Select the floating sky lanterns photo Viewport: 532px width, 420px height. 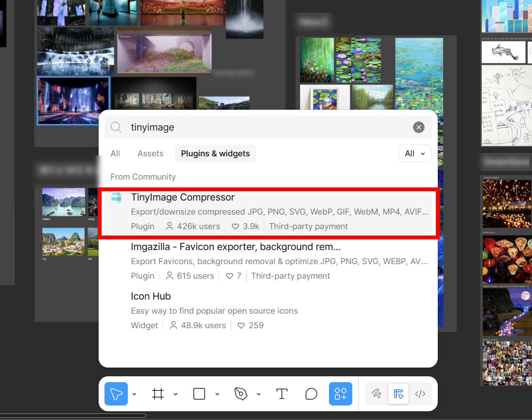[507, 204]
